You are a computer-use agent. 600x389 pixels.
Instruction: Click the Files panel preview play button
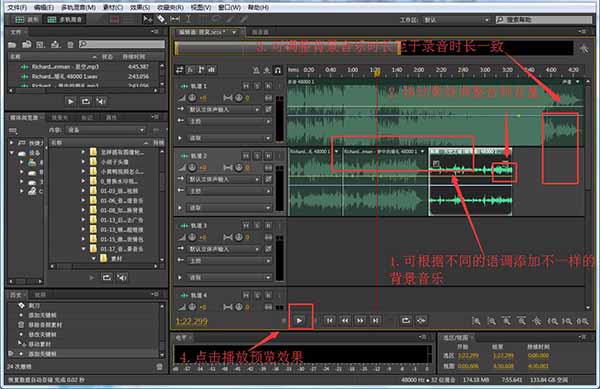(x=70, y=101)
